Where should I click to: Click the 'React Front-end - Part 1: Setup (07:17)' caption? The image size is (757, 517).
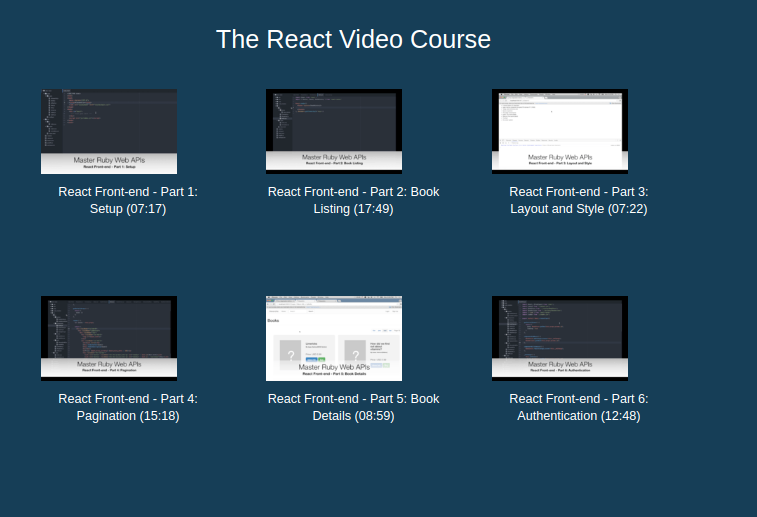[x=128, y=200]
